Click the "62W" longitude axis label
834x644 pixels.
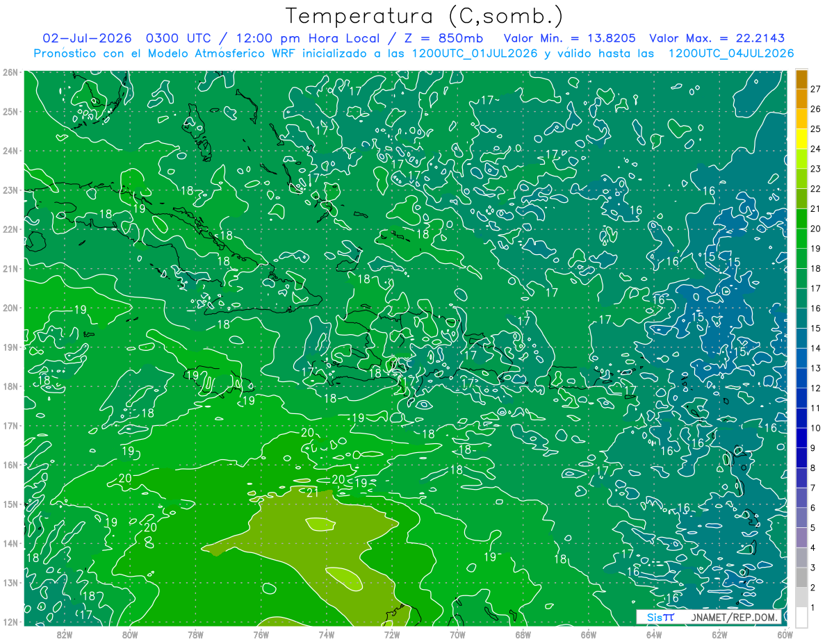[x=719, y=634]
